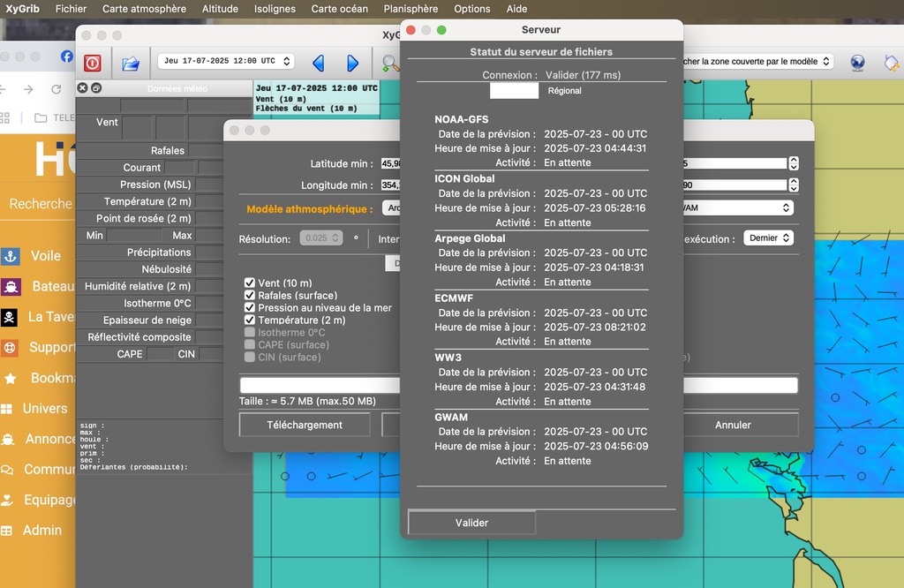Click the ship icon beside Annonces

click(x=7, y=440)
